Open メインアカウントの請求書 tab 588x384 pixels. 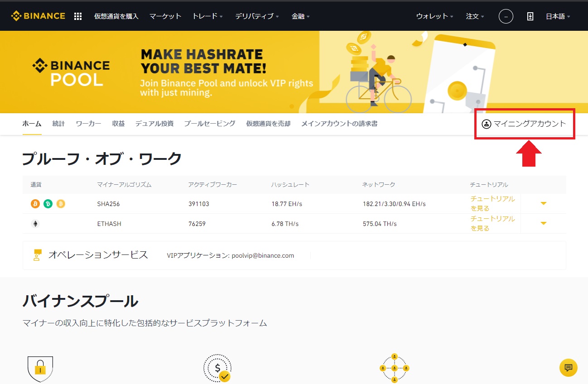pos(339,124)
